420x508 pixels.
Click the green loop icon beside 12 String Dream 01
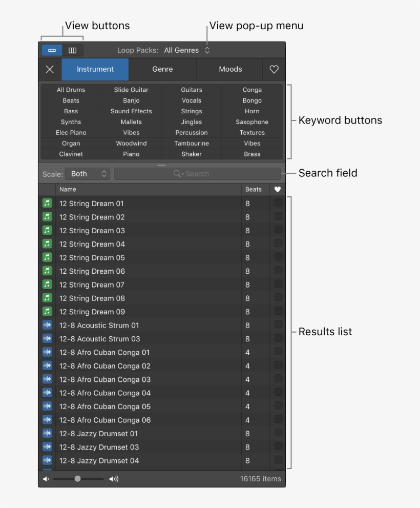[47, 204]
